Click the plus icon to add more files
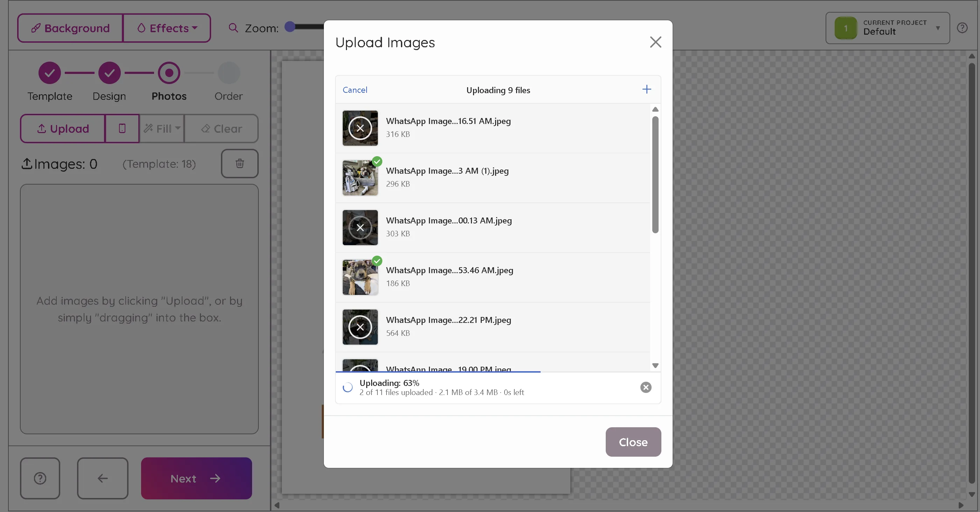The width and height of the screenshot is (980, 512). 646,89
